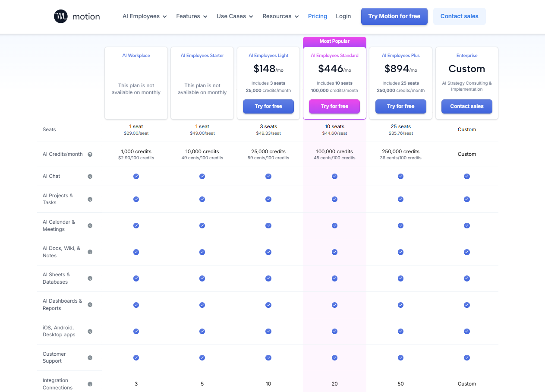Click the '$35.76/seat' text
The width and height of the screenshot is (545, 392).
400,133
